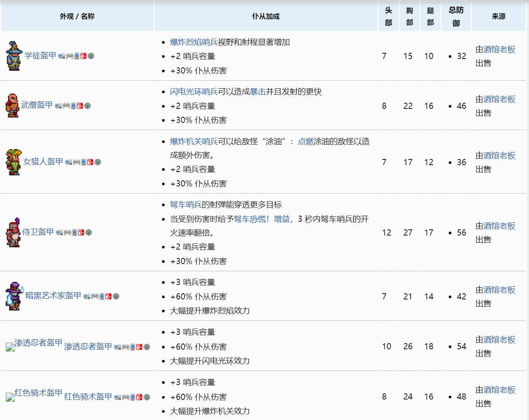Click the 女猎人盔甲 huntress character sprite
Screen dimensions: 529x420
tap(14, 162)
